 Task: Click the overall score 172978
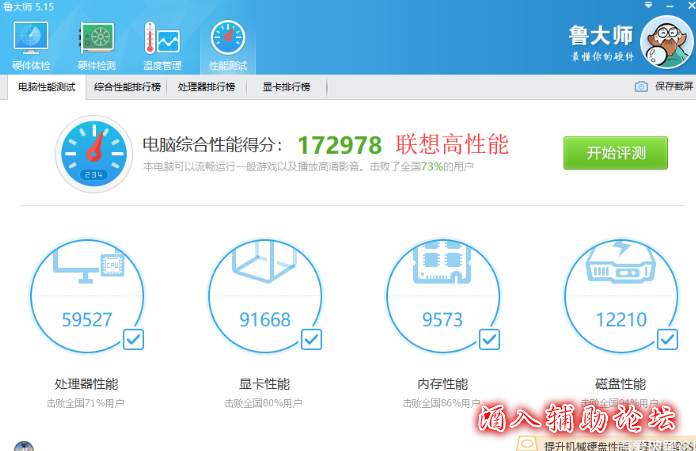pos(340,145)
